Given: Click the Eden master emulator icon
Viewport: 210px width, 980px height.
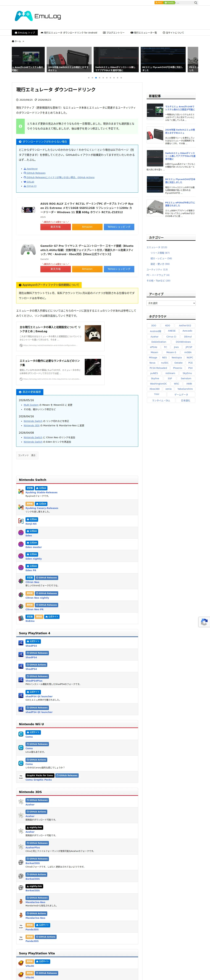Looking at the screenshot, I should click(21, 544).
